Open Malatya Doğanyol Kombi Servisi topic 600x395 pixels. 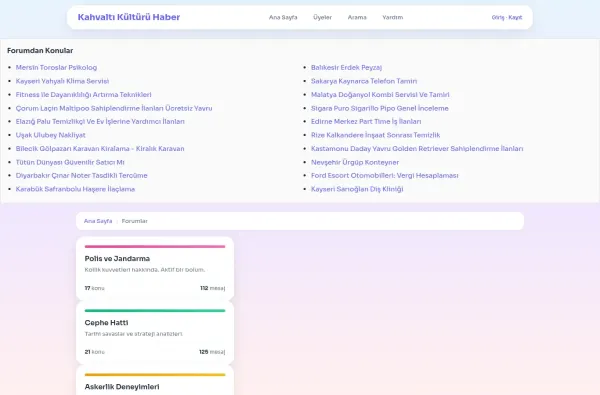point(380,95)
